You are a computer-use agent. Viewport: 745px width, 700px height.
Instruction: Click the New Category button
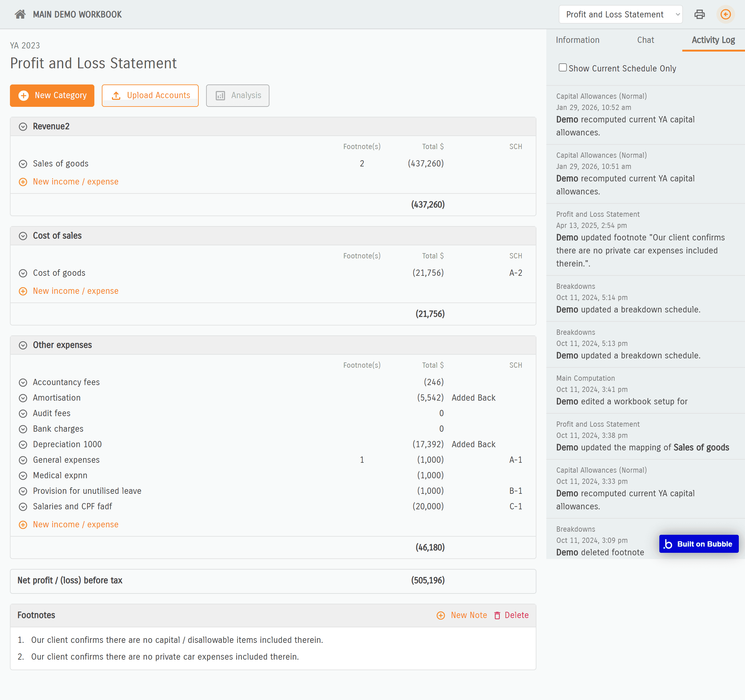click(x=52, y=95)
